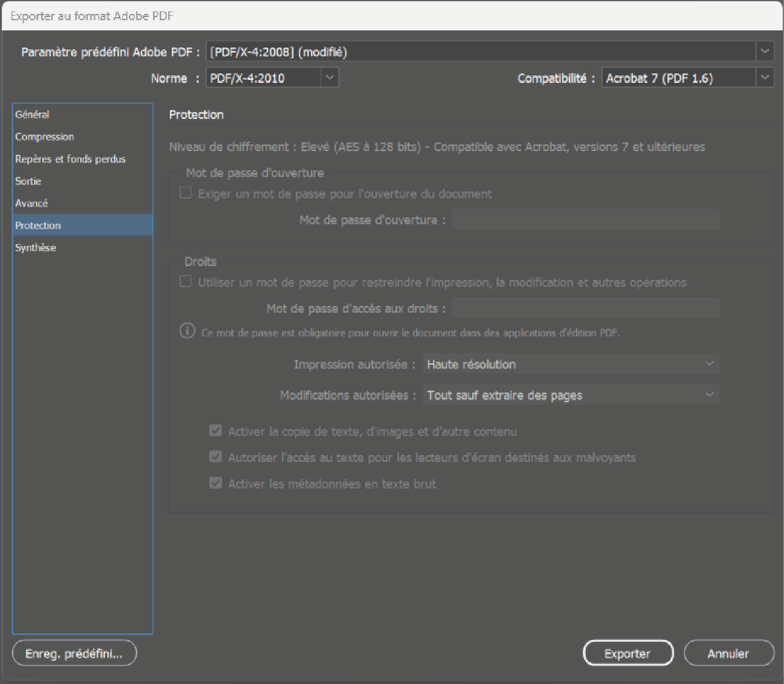
Task: Toggle copying of text, images and content
Action: (x=216, y=431)
